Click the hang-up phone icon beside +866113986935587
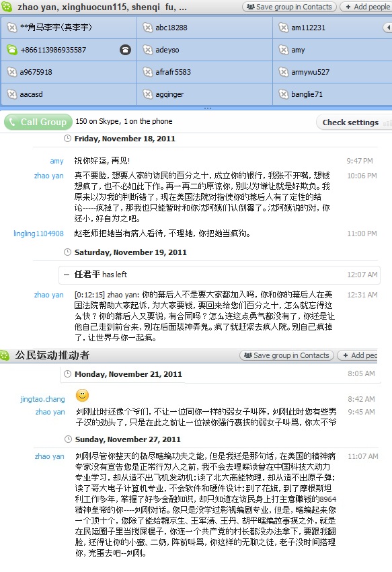Image resolution: width=392 pixels, height=572 pixels. pyautogui.click(x=125, y=50)
